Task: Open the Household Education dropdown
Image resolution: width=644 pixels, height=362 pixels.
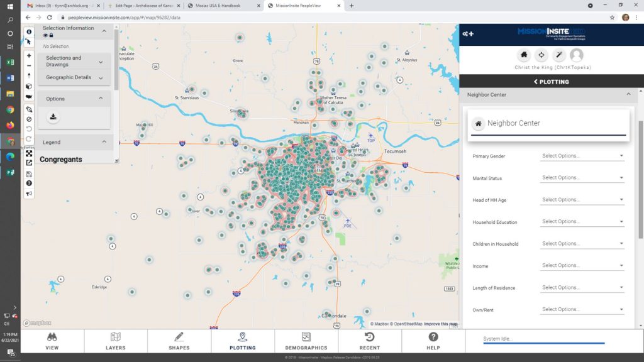Action: (x=582, y=222)
